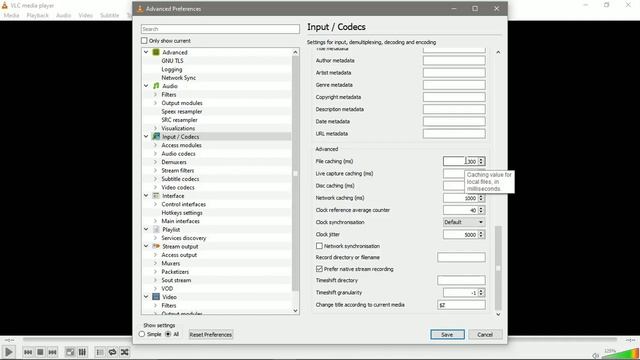The image size is (640, 360).
Task: Collapse the Advanced tree node
Action: coord(146,52)
